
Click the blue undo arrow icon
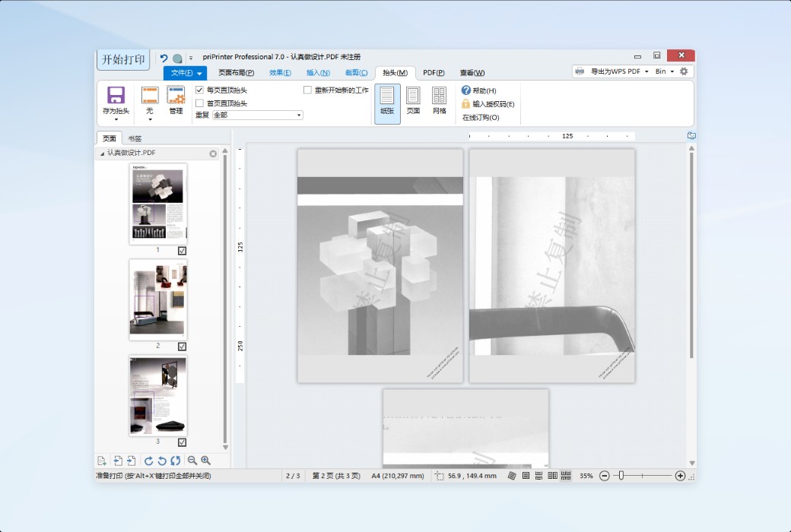point(164,58)
